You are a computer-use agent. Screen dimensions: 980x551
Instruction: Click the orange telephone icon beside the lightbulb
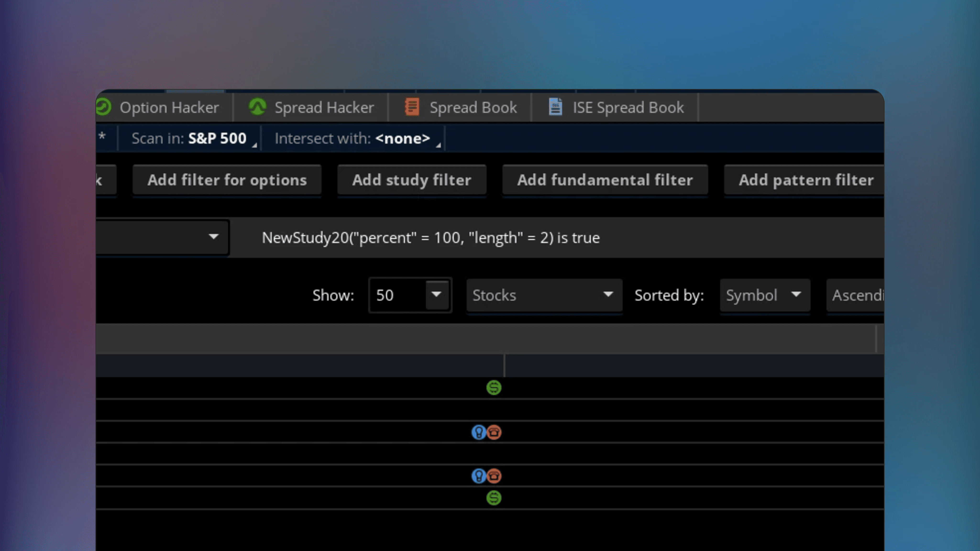click(x=494, y=432)
